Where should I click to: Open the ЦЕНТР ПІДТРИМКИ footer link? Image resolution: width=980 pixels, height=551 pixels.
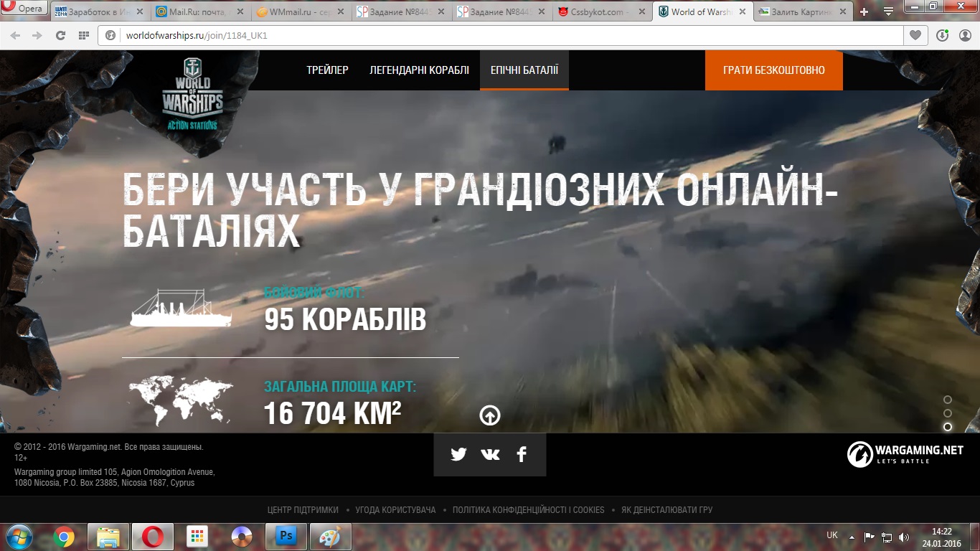pos(303,510)
